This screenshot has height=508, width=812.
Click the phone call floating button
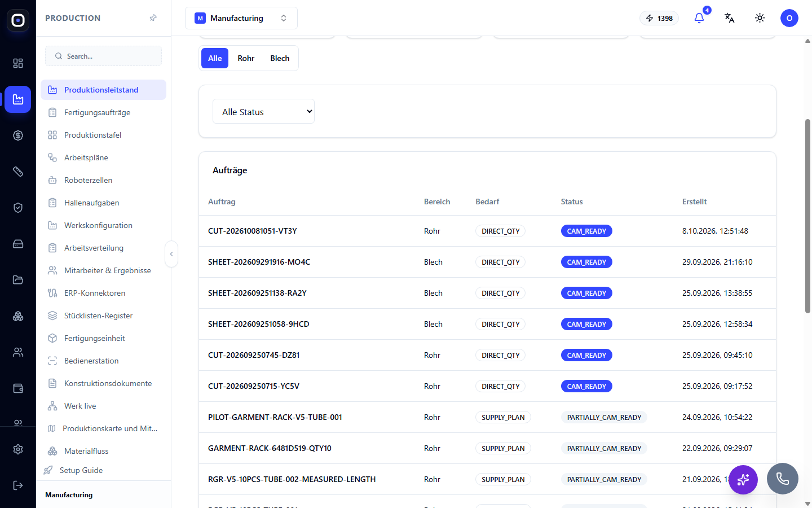(x=783, y=479)
